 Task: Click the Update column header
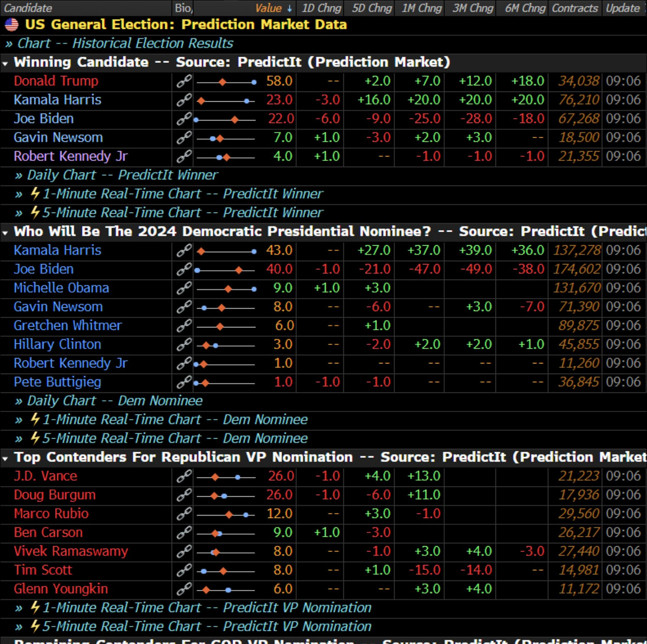click(623, 8)
